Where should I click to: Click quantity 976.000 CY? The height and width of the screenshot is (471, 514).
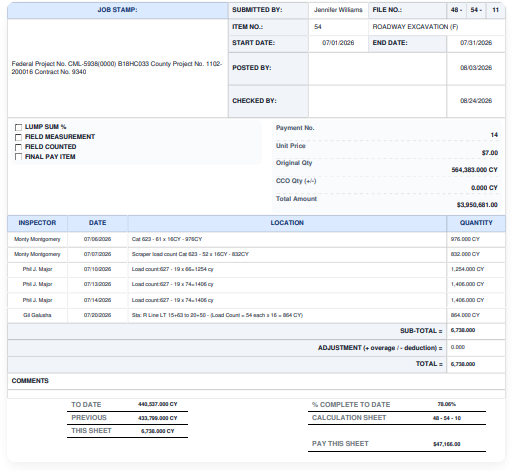tap(465, 239)
